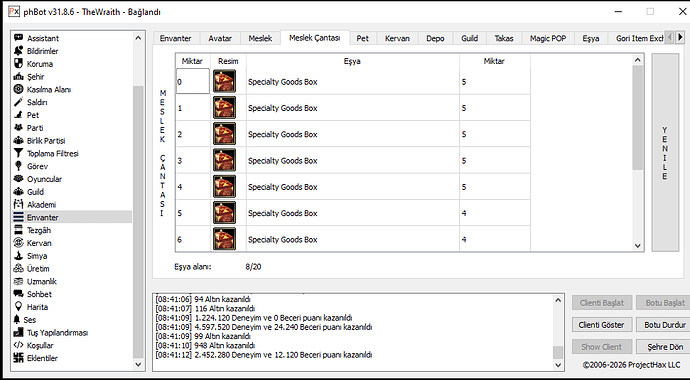The height and width of the screenshot is (380, 690).
Task: Select the Akademi icon
Action: (x=18, y=204)
